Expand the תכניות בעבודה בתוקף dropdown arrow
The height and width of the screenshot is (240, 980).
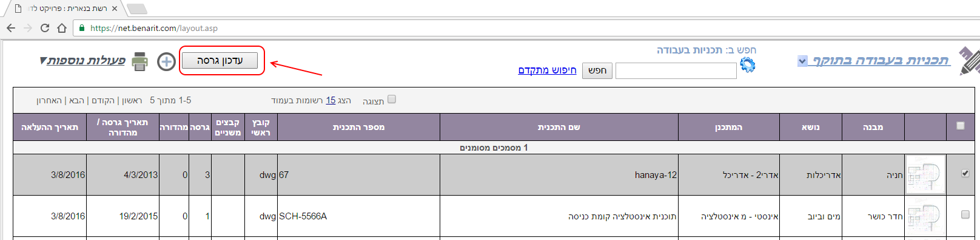(802, 61)
